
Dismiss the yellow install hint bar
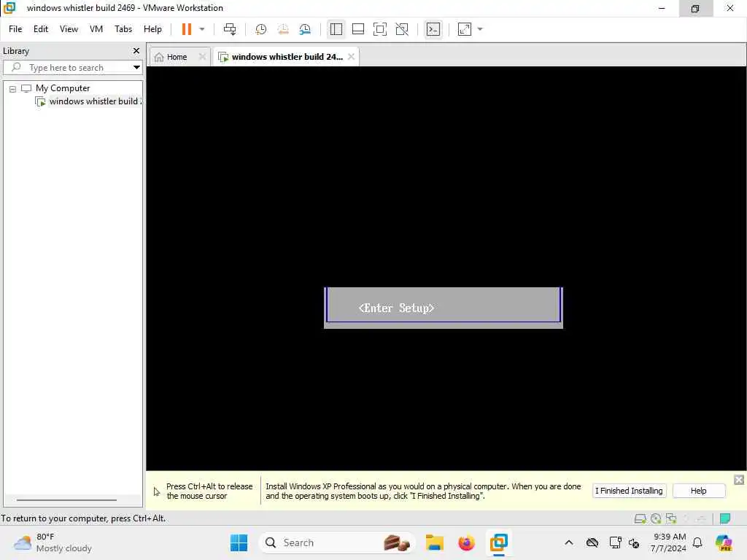coord(739,480)
